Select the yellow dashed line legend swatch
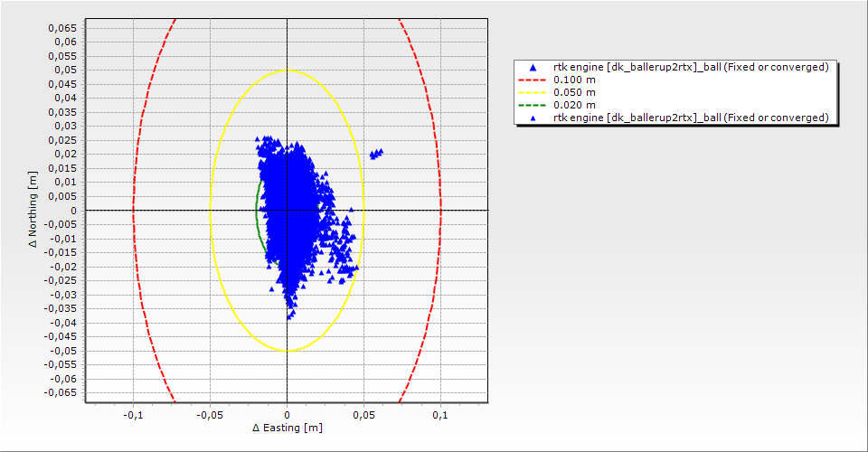Image resolution: width=868 pixels, height=452 pixels. (x=532, y=92)
